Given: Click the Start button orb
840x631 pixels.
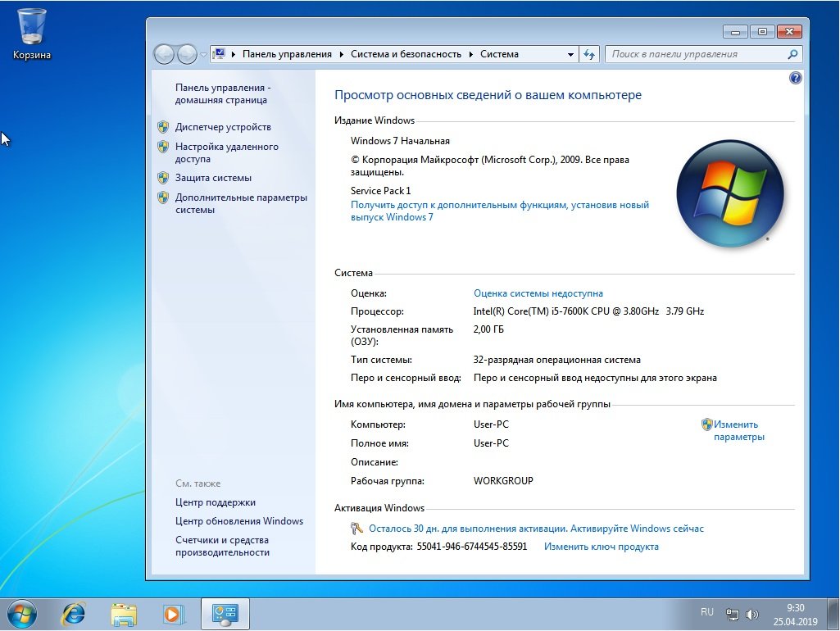Looking at the screenshot, I should tap(22, 613).
